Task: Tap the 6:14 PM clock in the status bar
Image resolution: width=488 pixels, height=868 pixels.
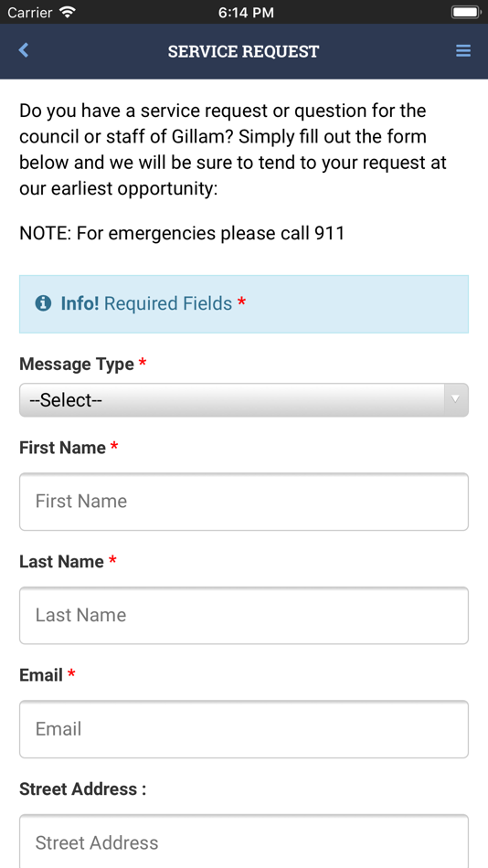Action: (246, 12)
